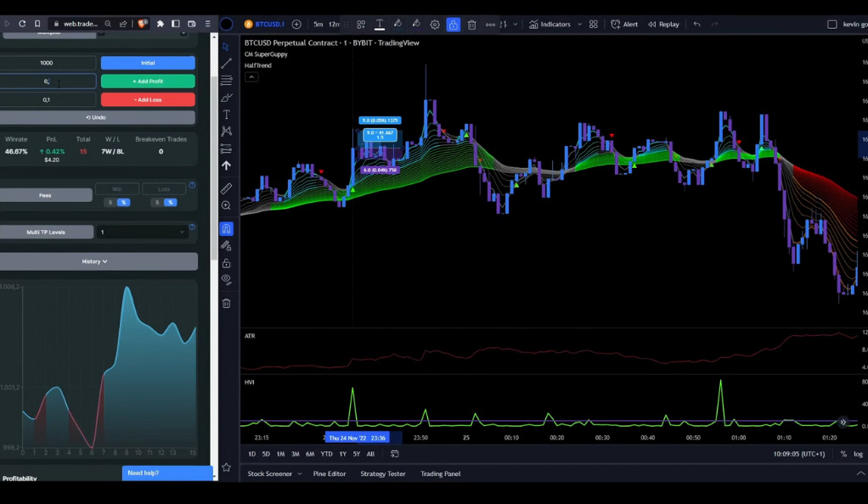Select the cursor arrow tool

tap(225, 47)
